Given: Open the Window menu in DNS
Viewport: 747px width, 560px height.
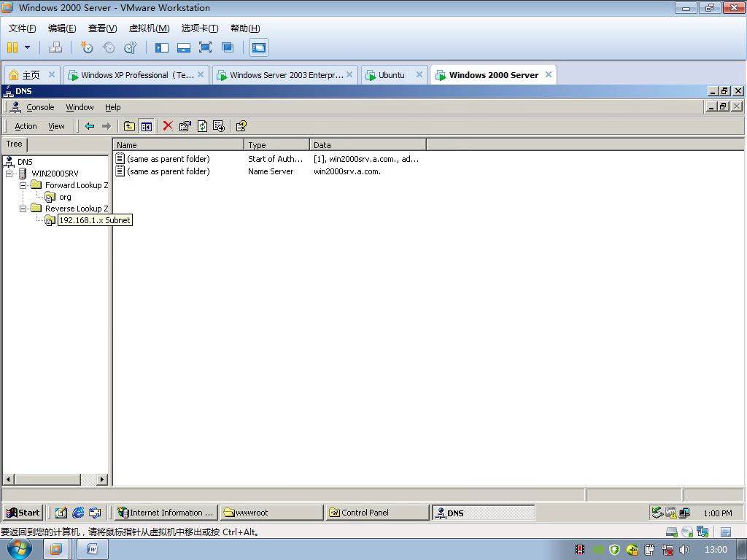Looking at the screenshot, I should [80, 107].
